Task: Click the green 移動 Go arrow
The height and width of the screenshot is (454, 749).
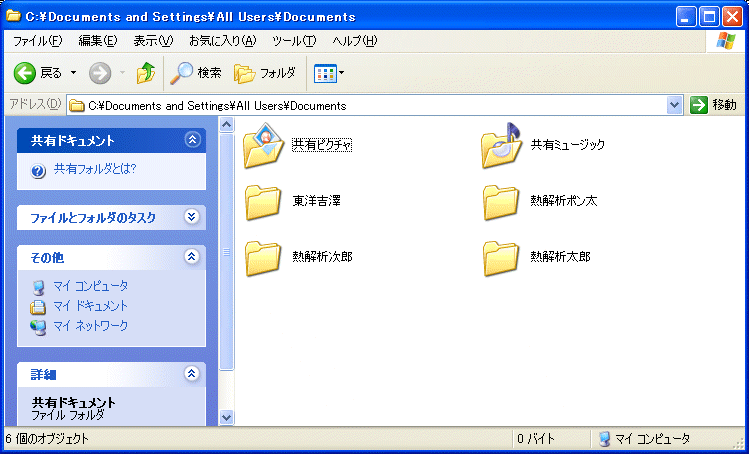Action: pyautogui.click(x=699, y=105)
